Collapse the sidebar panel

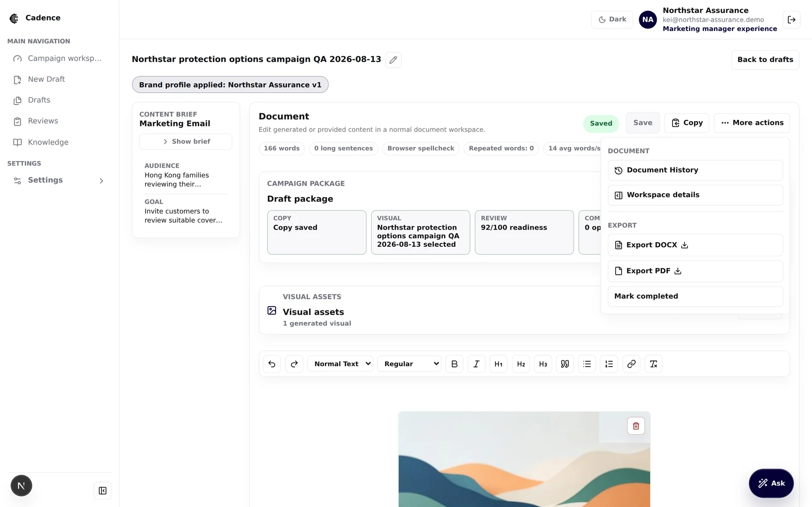point(103,491)
